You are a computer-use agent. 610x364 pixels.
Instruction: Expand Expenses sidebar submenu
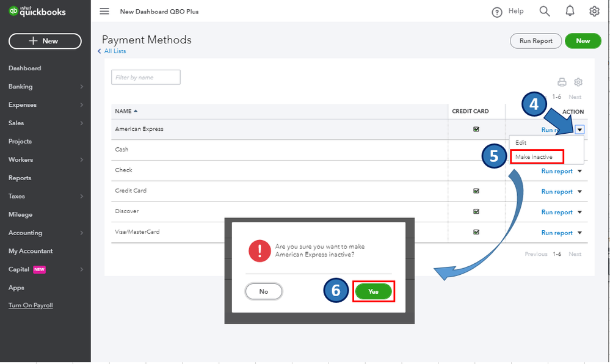click(x=82, y=104)
